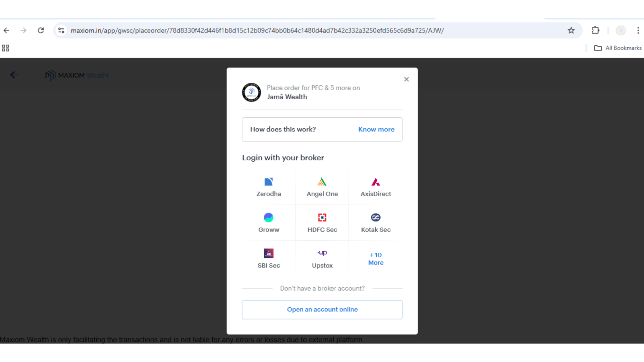Choose Angel One as broker
The image size is (644, 362).
(322, 182)
